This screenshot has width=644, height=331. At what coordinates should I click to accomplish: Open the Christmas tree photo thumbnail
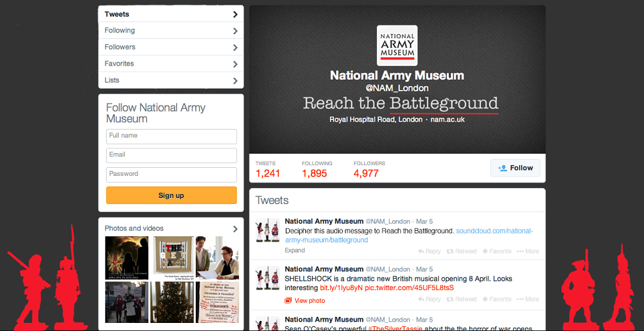click(x=171, y=302)
